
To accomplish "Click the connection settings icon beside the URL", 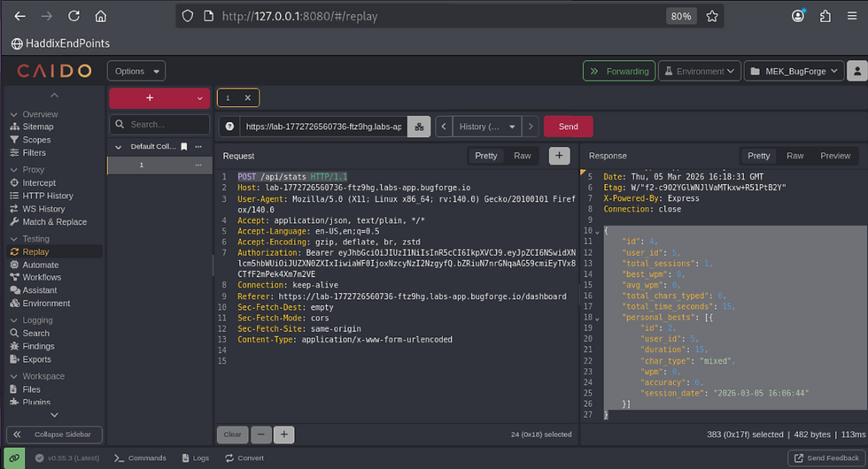I will point(419,127).
